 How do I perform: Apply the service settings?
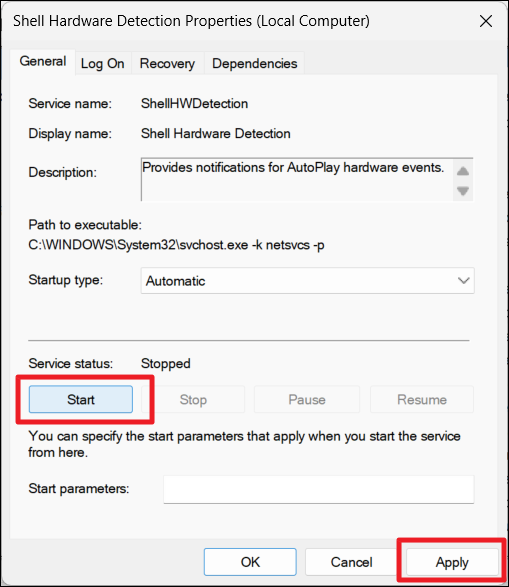point(452,562)
